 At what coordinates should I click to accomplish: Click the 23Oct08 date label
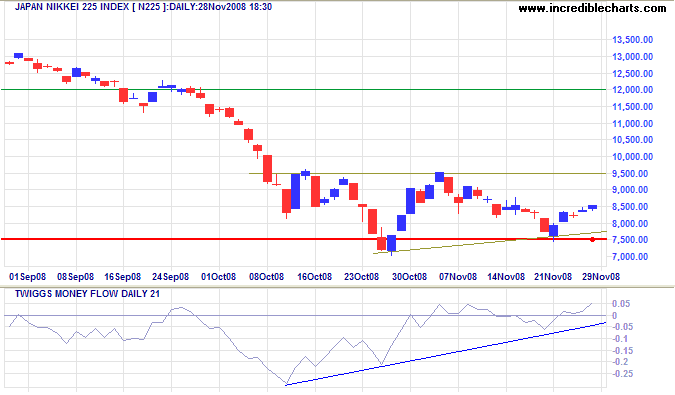[361, 277]
